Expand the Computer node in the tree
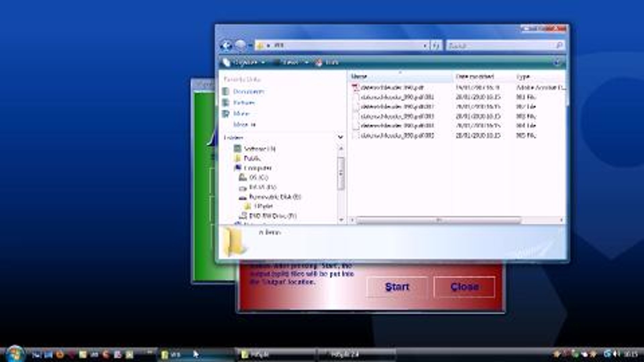The width and height of the screenshot is (644, 362). tap(233, 168)
